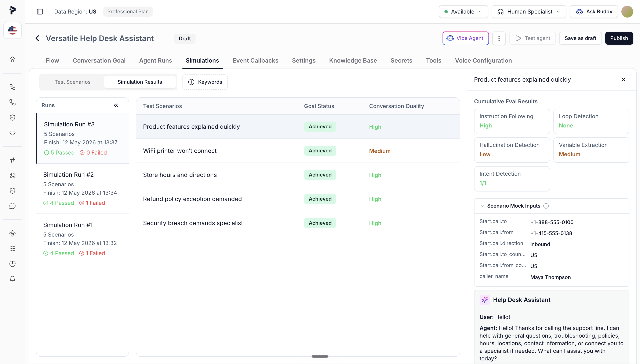The height and width of the screenshot is (364, 640).
Task: Click the horizontal scrollbar under the table
Action: coord(320,356)
